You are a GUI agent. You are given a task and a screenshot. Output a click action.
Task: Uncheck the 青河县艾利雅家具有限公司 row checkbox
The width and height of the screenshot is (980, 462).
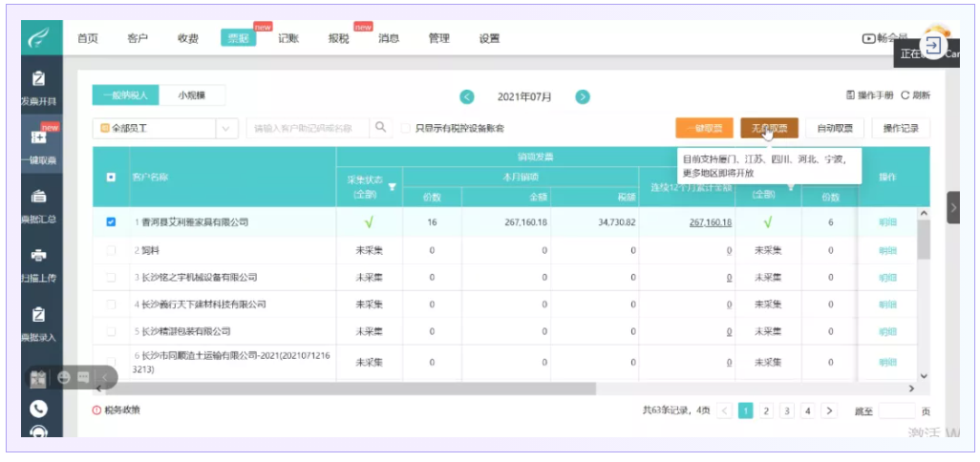111,221
